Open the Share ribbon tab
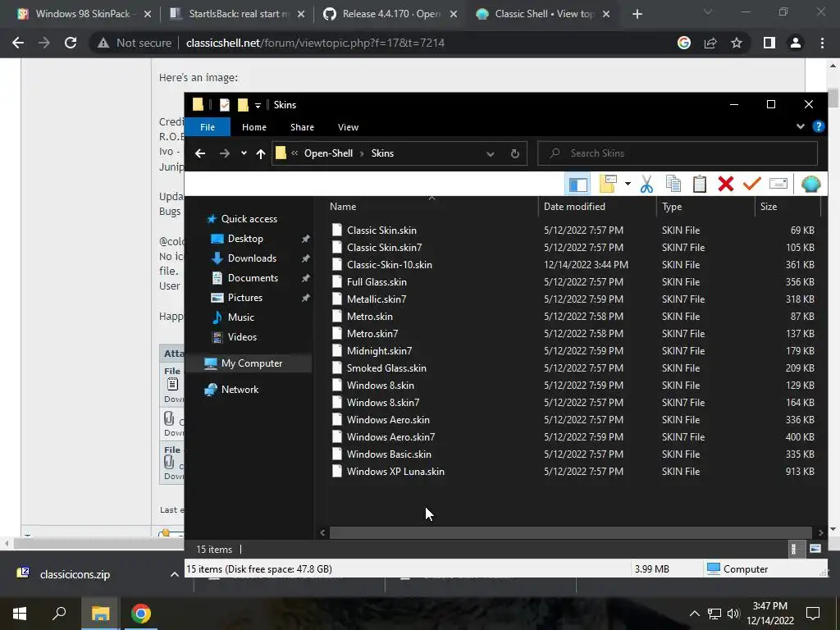 coord(302,127)
